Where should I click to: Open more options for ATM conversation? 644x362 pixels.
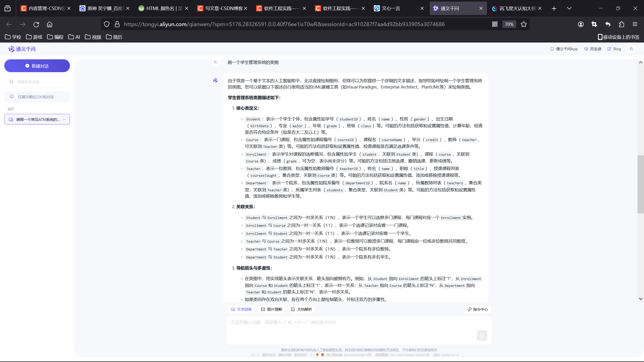(x=64, y=119)
